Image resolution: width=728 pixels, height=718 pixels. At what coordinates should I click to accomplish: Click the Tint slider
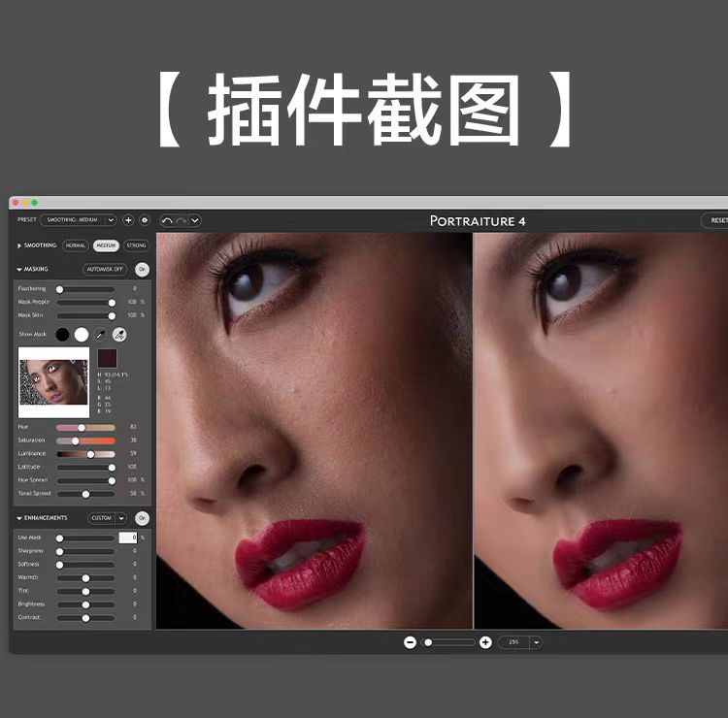click(85, 592)
